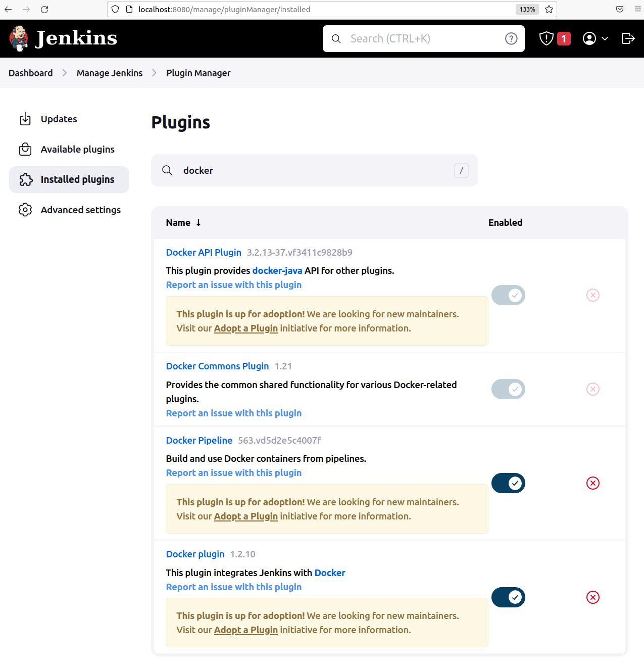Viewport: 644px width, 665px height.
Task: Open Docker Commons Plugin link
Action: click(x=217, y=366)
